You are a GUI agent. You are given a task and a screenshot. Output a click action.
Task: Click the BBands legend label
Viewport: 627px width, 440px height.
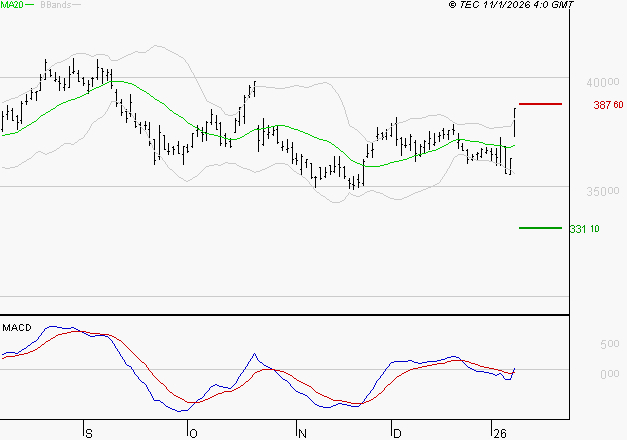pyautogui.click(x=56, y=5)
